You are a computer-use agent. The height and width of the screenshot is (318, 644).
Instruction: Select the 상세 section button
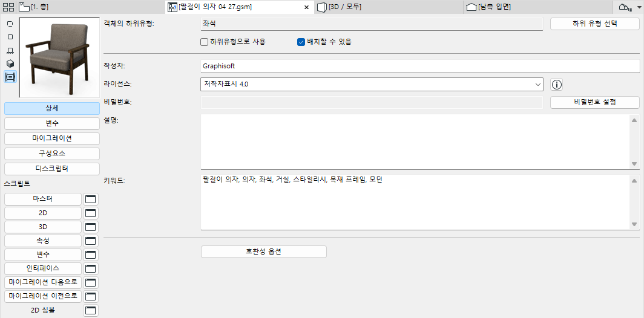tap(52, 108)
